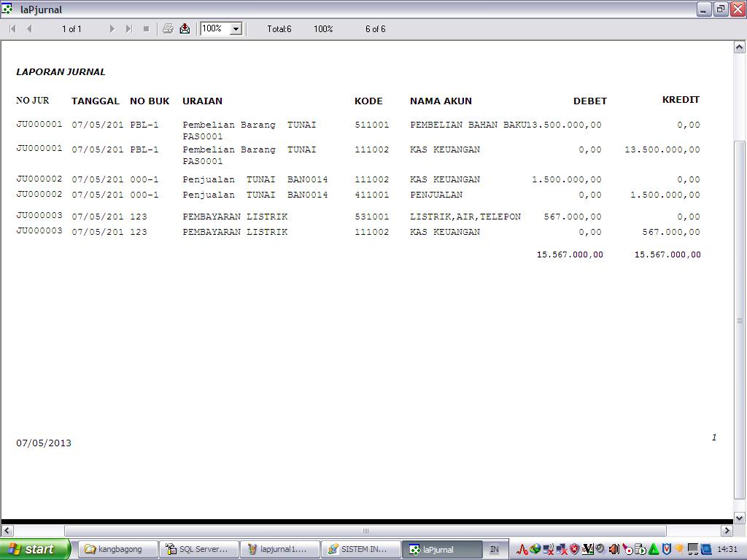Click the horizontal scrollbar right arrow
The width and height of the screenshot is (747, 560).
pyautogui.click(x=727, y=530)
